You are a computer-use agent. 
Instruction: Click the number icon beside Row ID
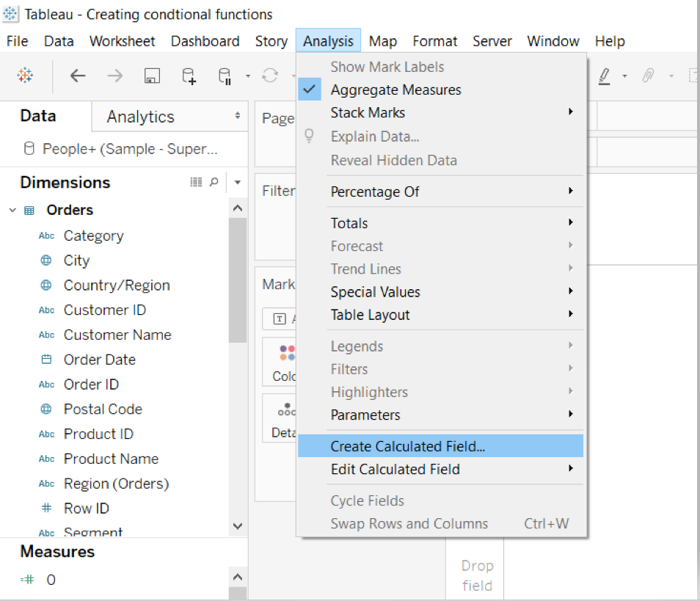46,508
